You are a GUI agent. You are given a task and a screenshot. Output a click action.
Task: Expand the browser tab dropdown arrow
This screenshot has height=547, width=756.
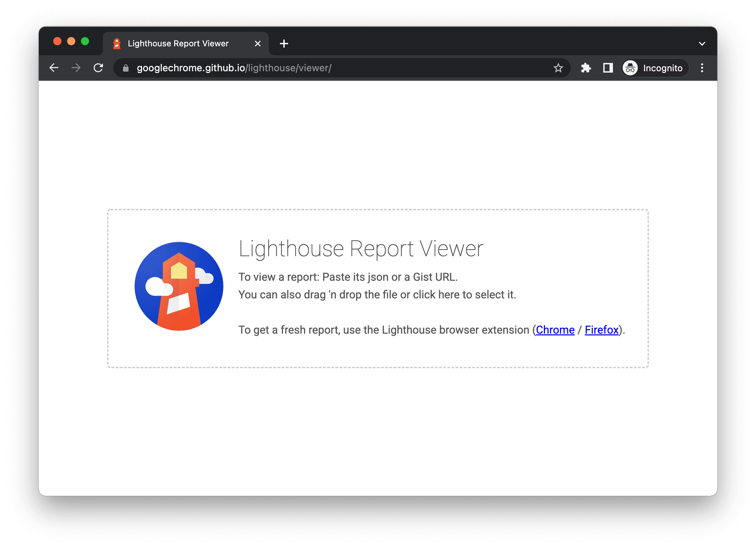pos(702,43)
